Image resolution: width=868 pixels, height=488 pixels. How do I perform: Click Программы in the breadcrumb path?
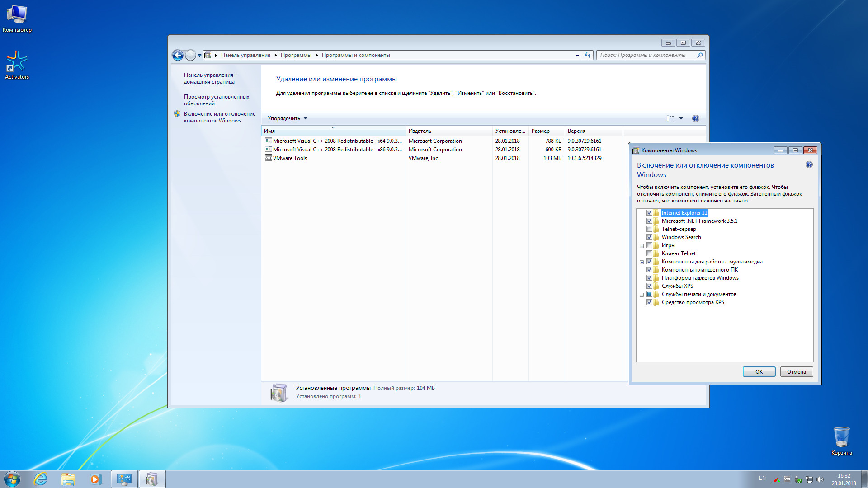click(296, 55)
